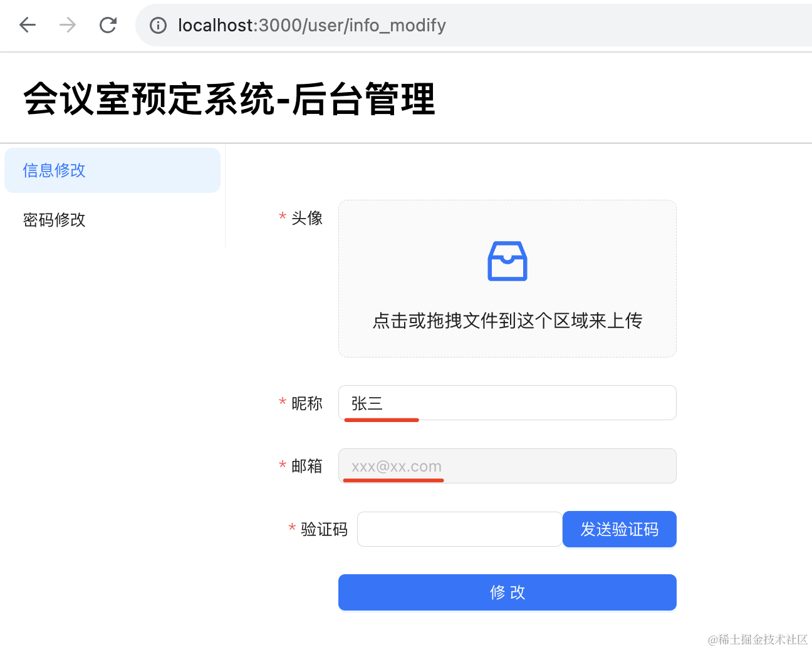This screenshot has width=812, height=650.
Task: Click the 验证码 field label
Action: (x=324, y=530)
